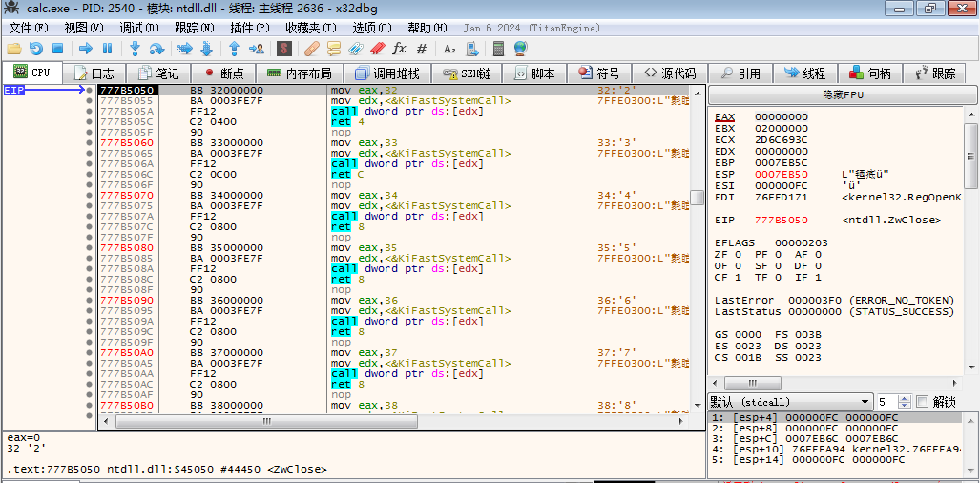Click the argument count field showing 5
The width and height of the screenshot is (980, 483).
click(x=887, y=402)
